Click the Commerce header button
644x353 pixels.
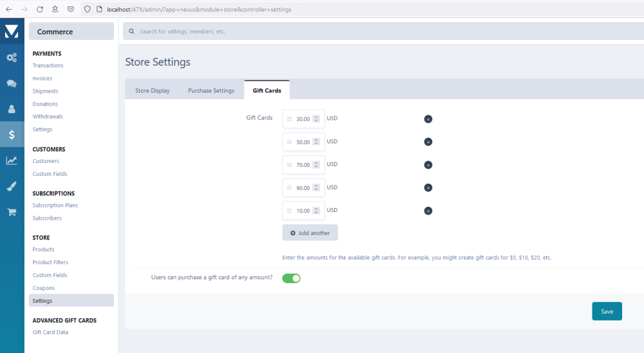tap(71, 31)
